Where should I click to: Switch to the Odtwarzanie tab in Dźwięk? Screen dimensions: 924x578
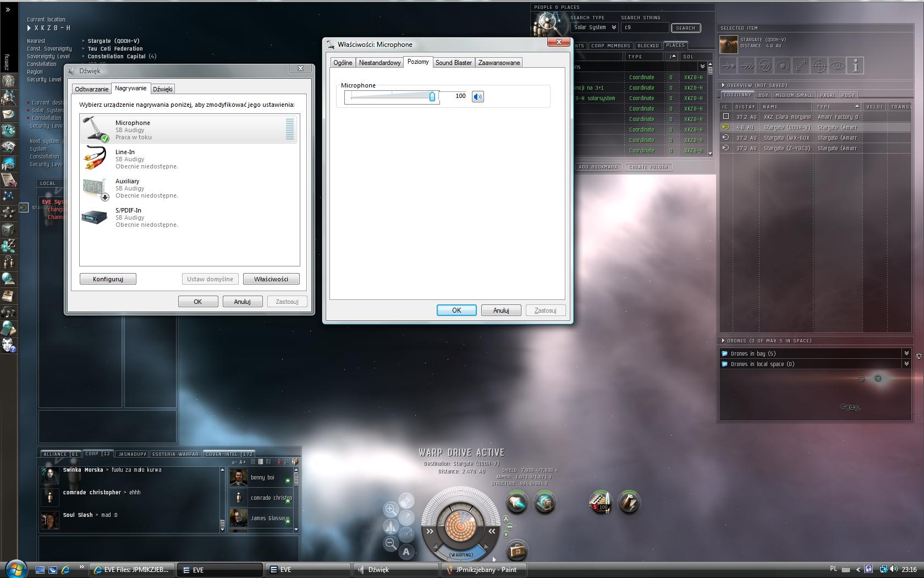(92, 89)
